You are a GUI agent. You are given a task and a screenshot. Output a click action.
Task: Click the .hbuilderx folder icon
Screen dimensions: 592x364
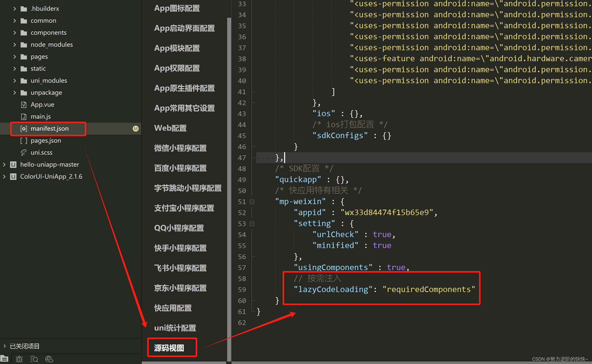(x=24, y=9)
